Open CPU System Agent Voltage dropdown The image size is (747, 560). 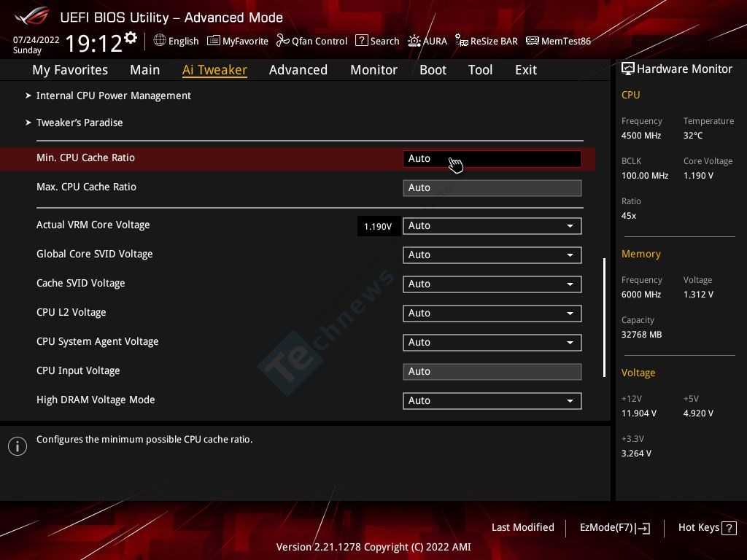[492, 343]
